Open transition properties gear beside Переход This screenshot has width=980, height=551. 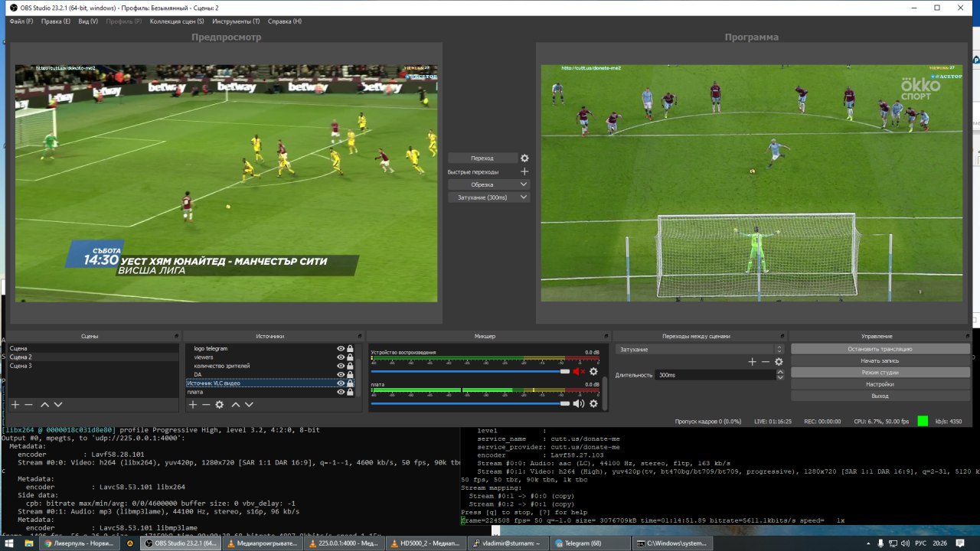(x=524, y=158)
